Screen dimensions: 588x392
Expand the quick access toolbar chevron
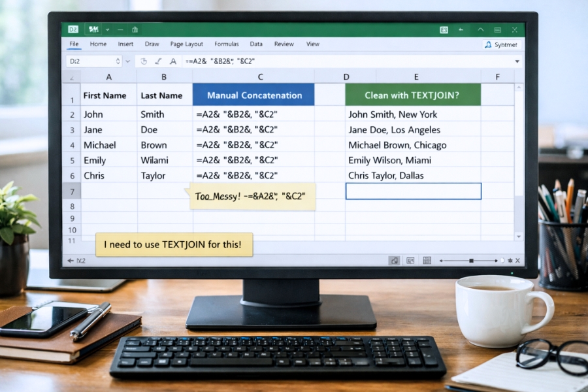[x=106, y=29]
